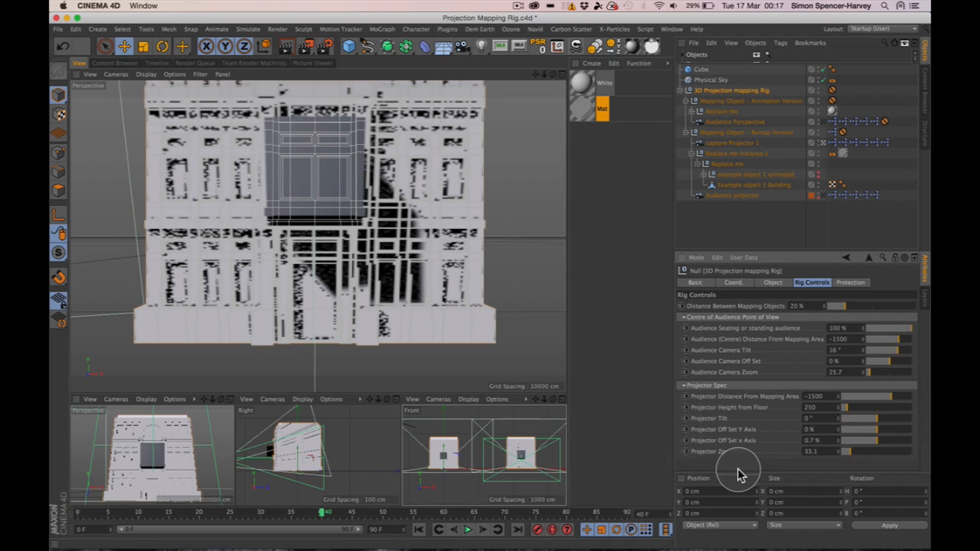Open the Object (Rel) coordinate dropdown
The width and height of the screenshot is (980, 551).
[720, 525]
